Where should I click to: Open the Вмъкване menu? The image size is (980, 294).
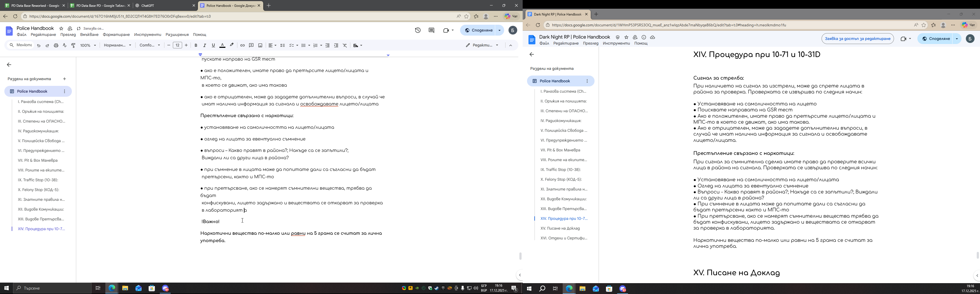[89, 35]
